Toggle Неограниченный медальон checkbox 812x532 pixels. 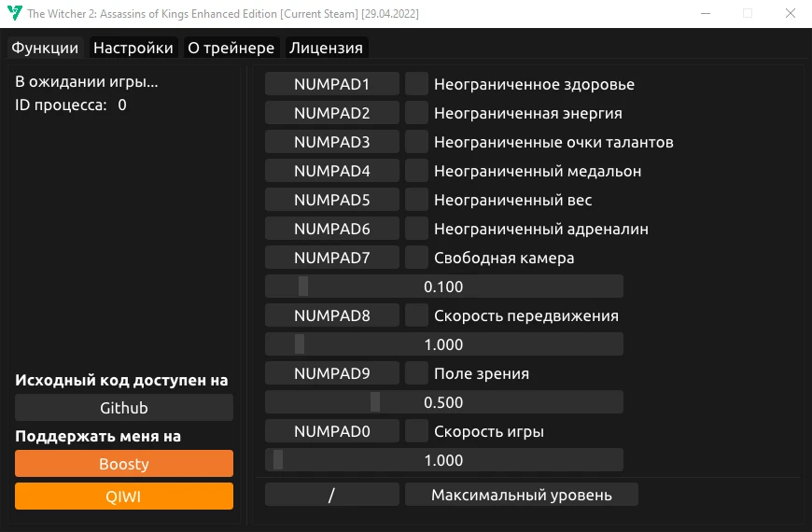click(416, 171)
